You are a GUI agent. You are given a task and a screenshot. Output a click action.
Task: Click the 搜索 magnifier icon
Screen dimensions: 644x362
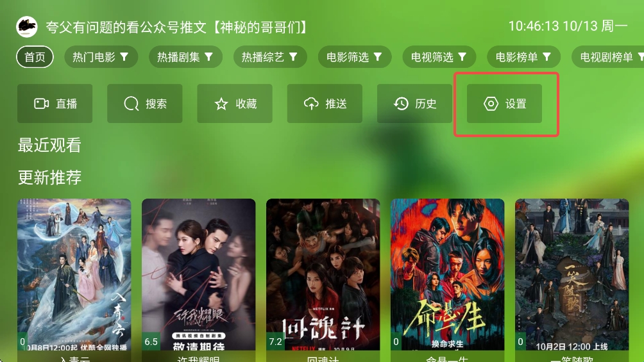(x=131, y=103)
